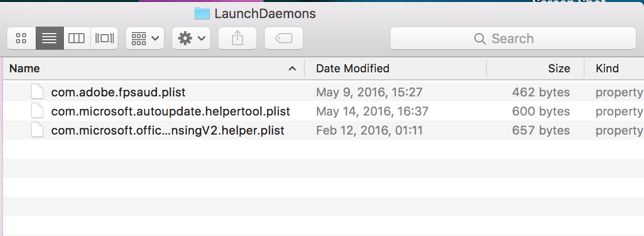Image resolution: width=644 pixels, height=236 pixels.
Task: Open the Action gear menu
Action: click(191, 38)
